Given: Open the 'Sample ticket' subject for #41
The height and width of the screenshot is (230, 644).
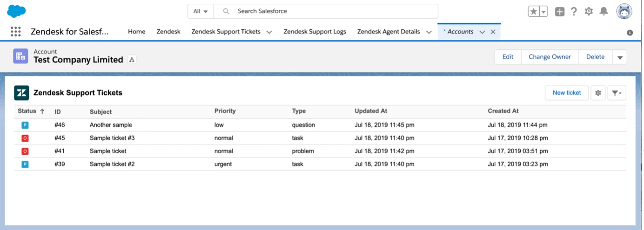Looking at the screenshot, I should [108, 151].
